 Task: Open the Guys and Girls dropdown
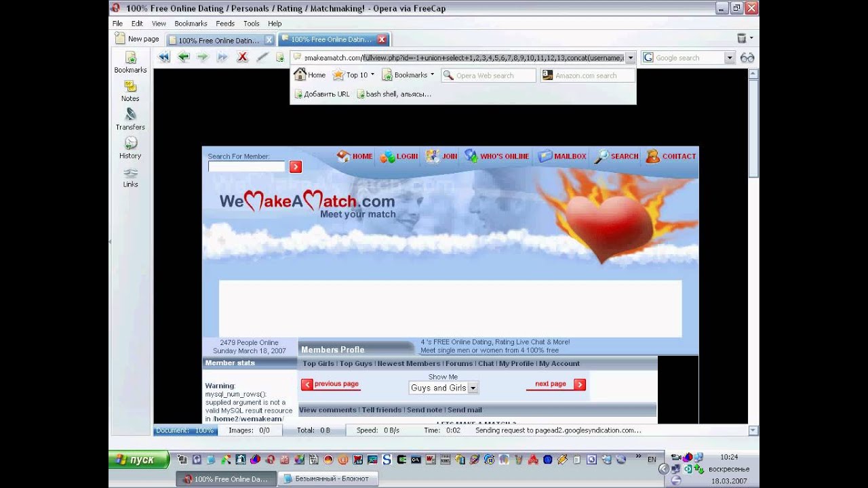443,388
